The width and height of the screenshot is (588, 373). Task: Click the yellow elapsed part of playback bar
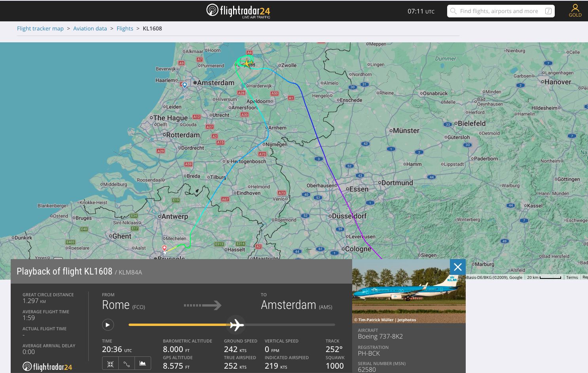[x=179, y=325]
